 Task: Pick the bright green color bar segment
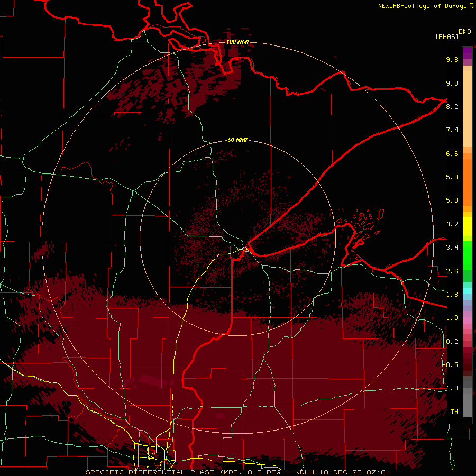(x=467, y=255)
